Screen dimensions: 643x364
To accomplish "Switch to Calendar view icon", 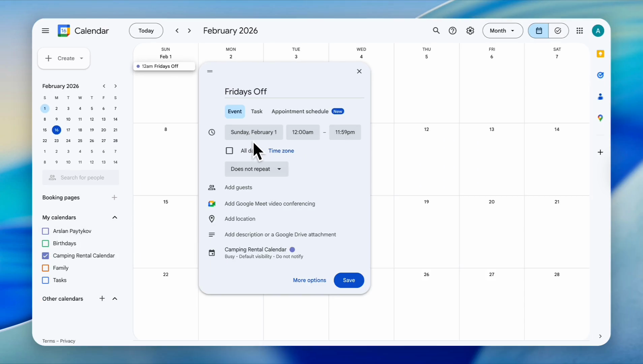I will tap(539, 31).
